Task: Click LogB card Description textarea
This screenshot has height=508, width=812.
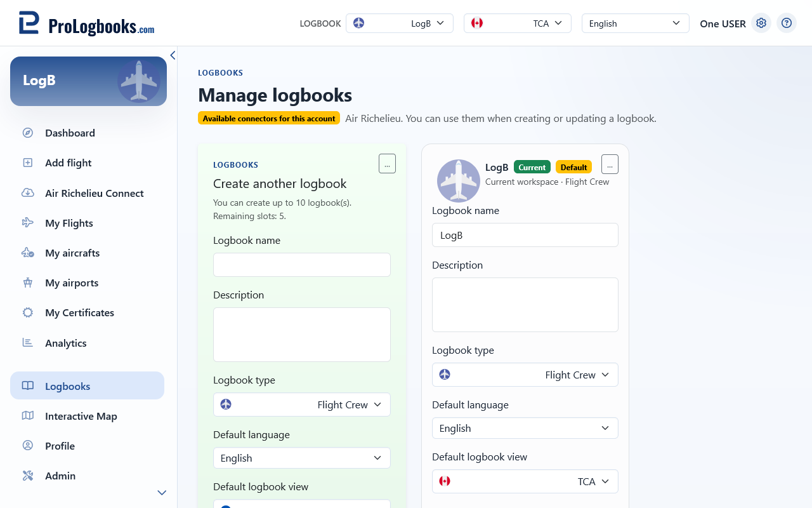Action: pos(525,305)
